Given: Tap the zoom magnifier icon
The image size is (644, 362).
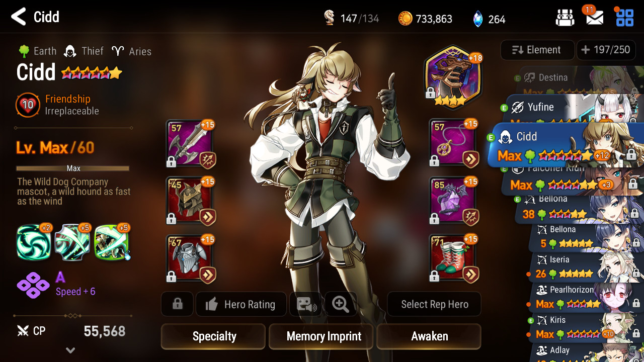Looking at the screenshot, I should coord(341,304).
